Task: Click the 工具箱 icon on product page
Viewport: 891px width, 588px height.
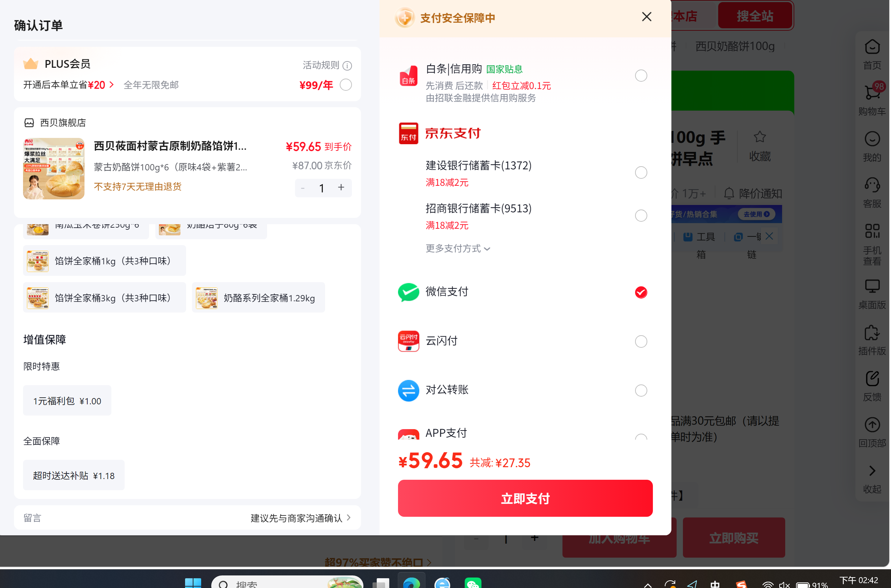Action: [x=688, y=237]
